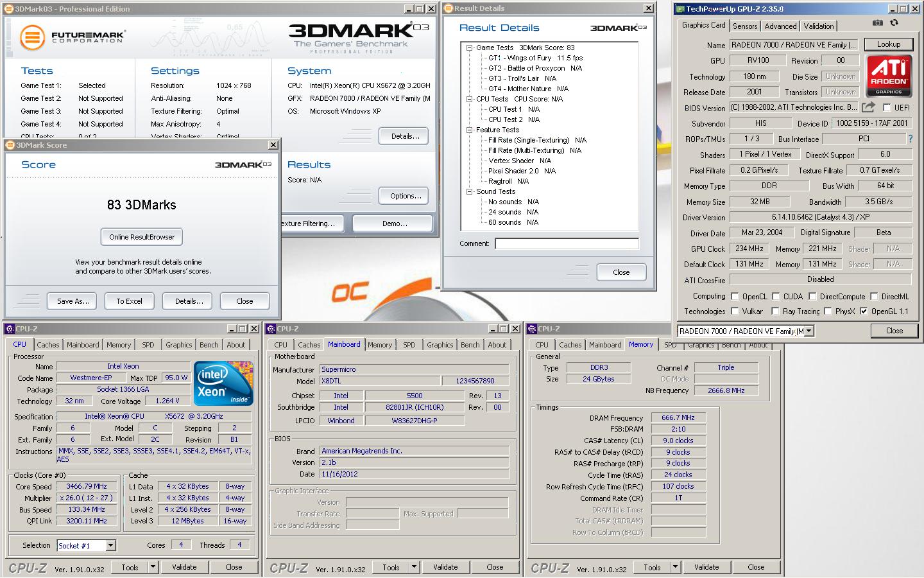
Task: Click the ATI Radeon graphics logo
Action: (x=889, y=76)
